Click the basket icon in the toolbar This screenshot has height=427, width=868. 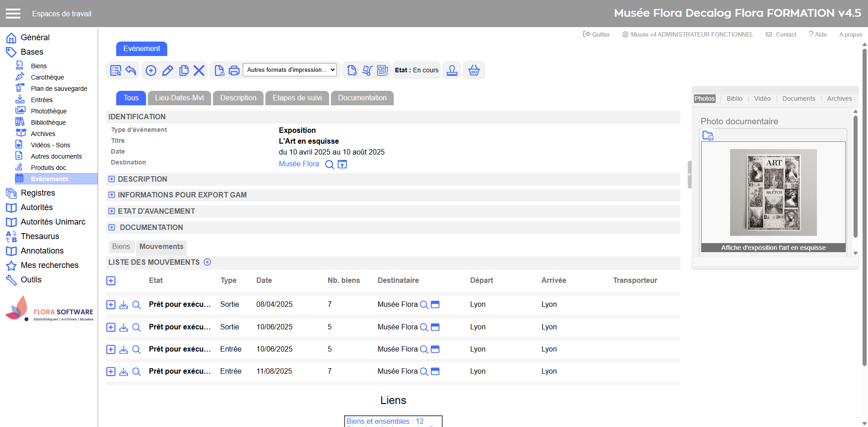(474, 70)
